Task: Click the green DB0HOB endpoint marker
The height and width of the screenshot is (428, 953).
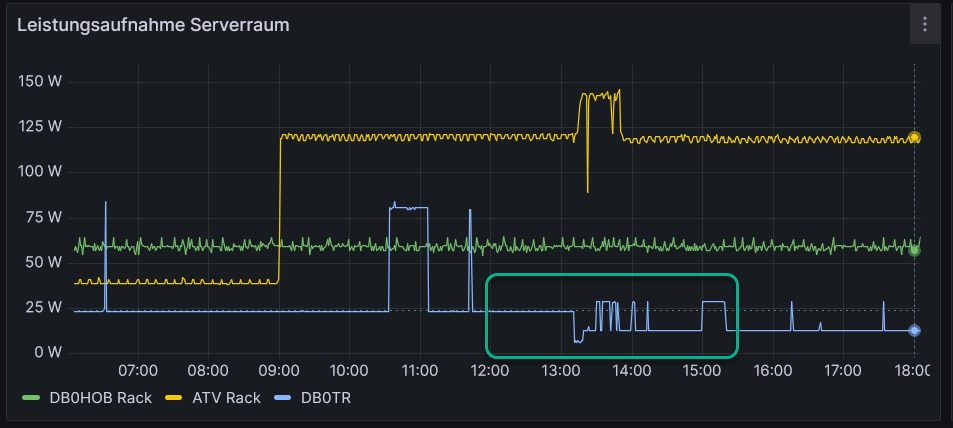Action: (x=914, y=250)
